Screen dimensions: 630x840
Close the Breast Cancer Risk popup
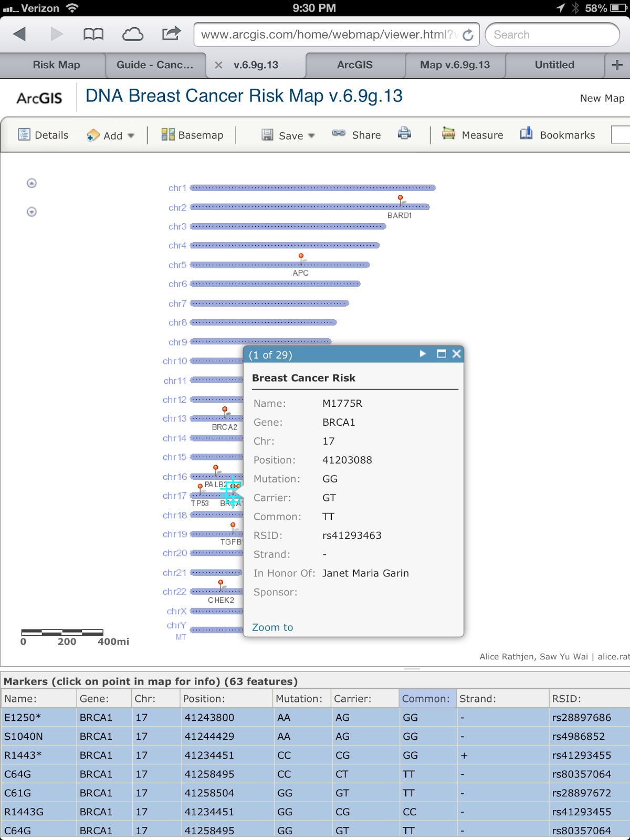[457, 354]
